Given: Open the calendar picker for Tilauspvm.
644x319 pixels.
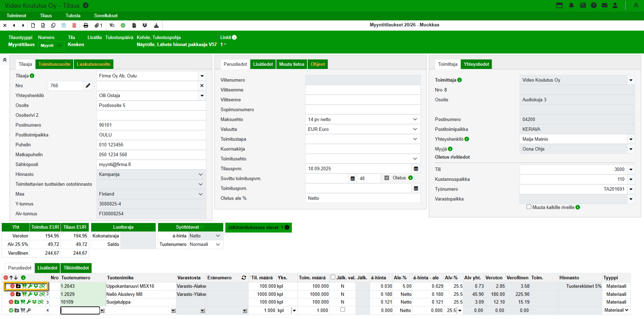Looking at the screenshot, I should point(416,169).
